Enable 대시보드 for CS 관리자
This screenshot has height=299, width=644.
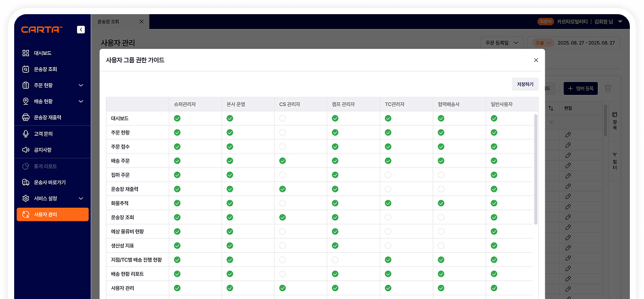pyautogui.click(x=283, y=118)
